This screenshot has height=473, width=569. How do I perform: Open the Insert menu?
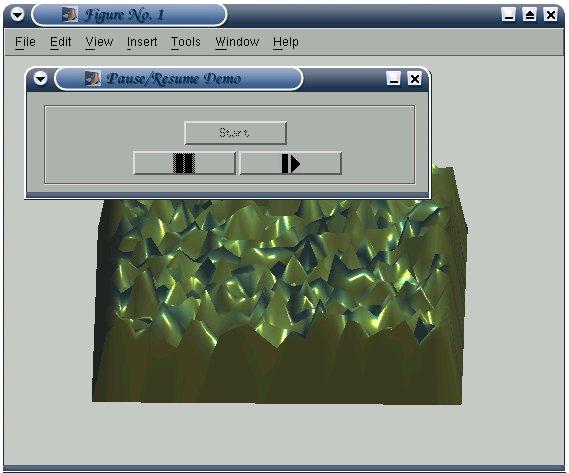tap(142, 42)
